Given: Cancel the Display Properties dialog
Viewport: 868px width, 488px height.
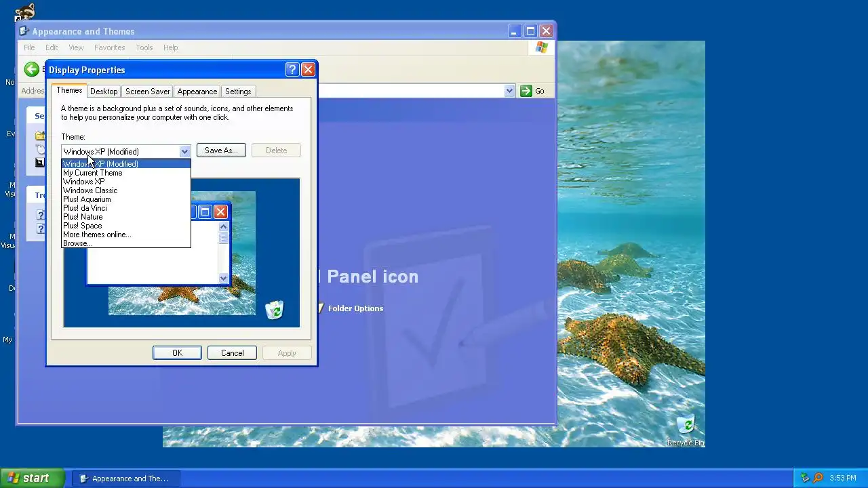Looking at the screenshot, I should point(232,353).
